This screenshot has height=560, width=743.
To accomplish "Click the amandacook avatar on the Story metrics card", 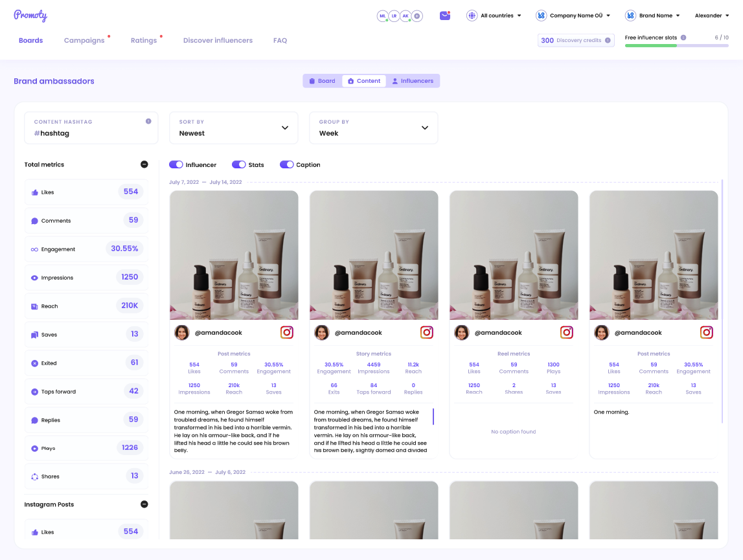I will click(x=322, y=333).
